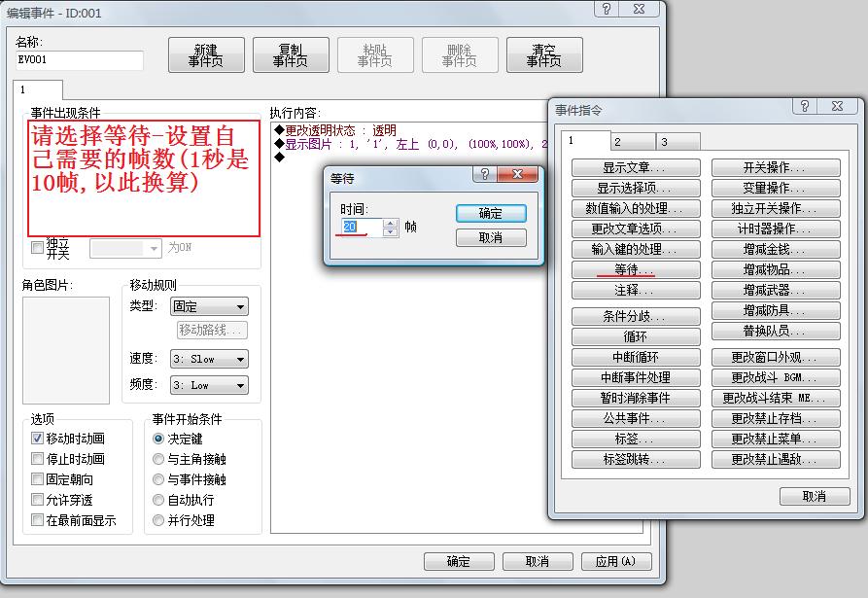The width and height of the screenshot is (868, 598).
Task: Click 应用(A) in the 编辑事件 window
Action: tap(616, 561)
